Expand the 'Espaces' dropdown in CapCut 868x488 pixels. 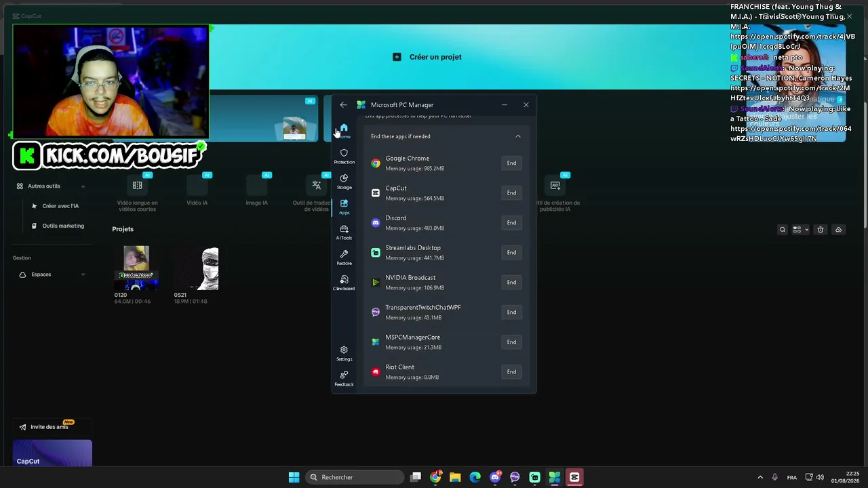83,274
